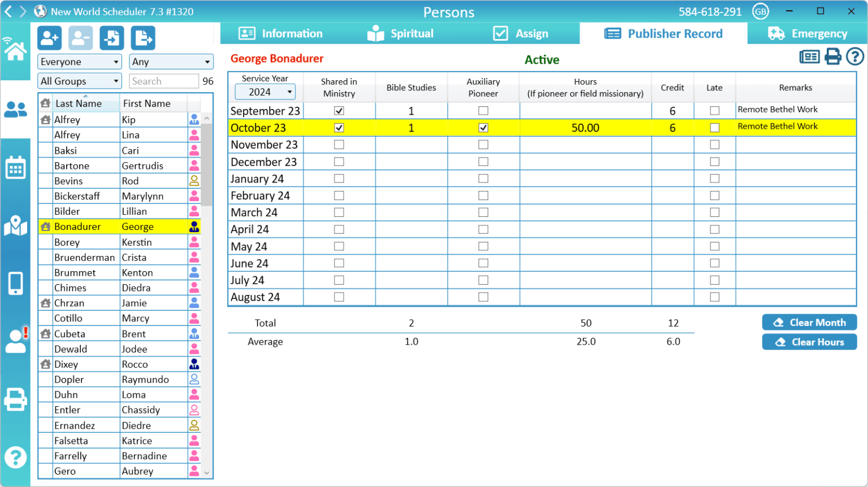Check the Late box for September 23

tap(714, 110)
